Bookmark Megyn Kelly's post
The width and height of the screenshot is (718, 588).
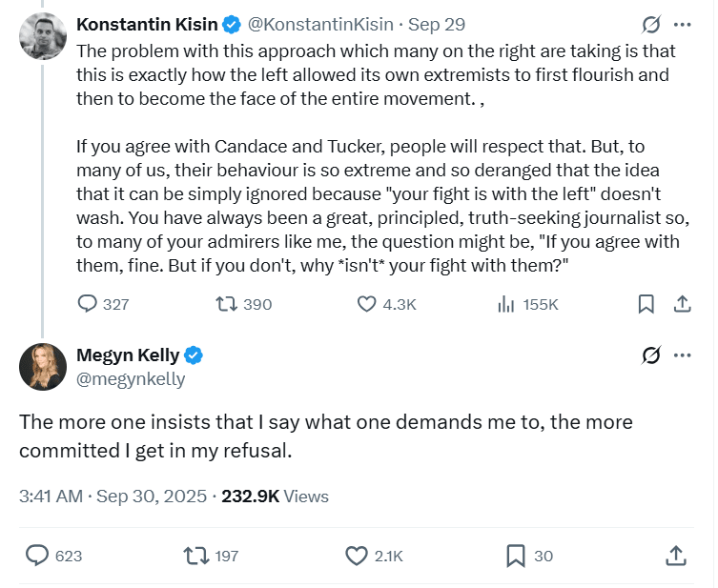515,555
